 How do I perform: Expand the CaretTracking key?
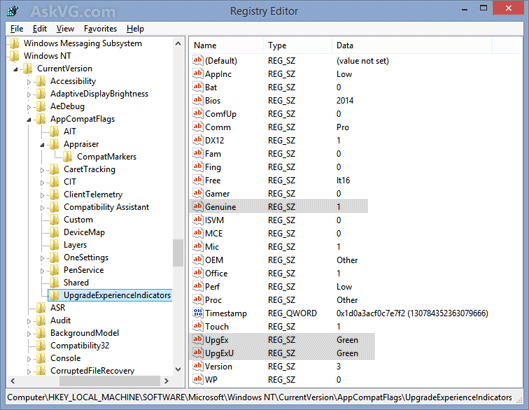[42, 170]
